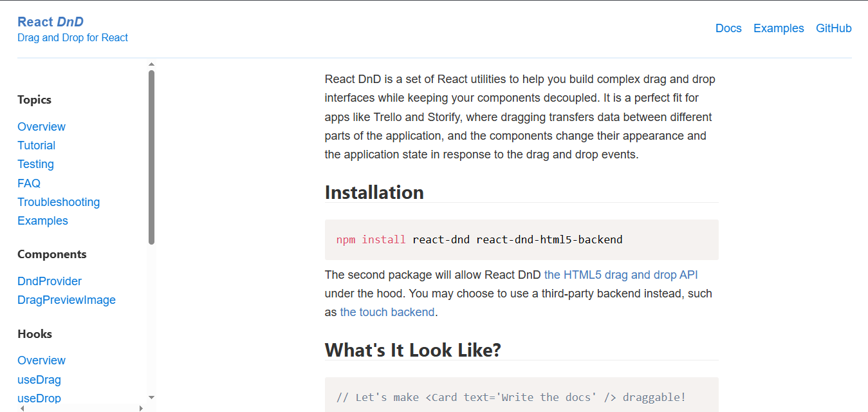Click the Drag and Drop for React tagline
The image size is (868, 412).
click(x=73, y=37)
